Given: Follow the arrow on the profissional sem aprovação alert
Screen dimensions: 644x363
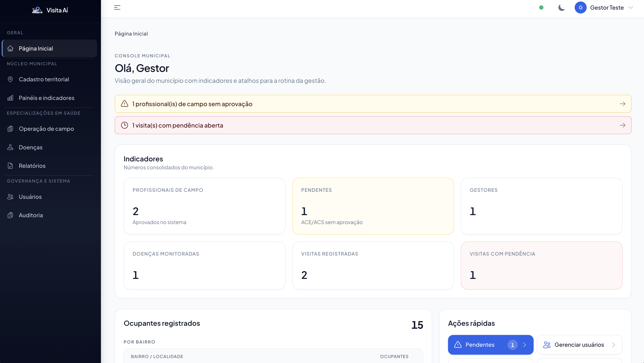Looking at the screenshot, I should [623, 104].
